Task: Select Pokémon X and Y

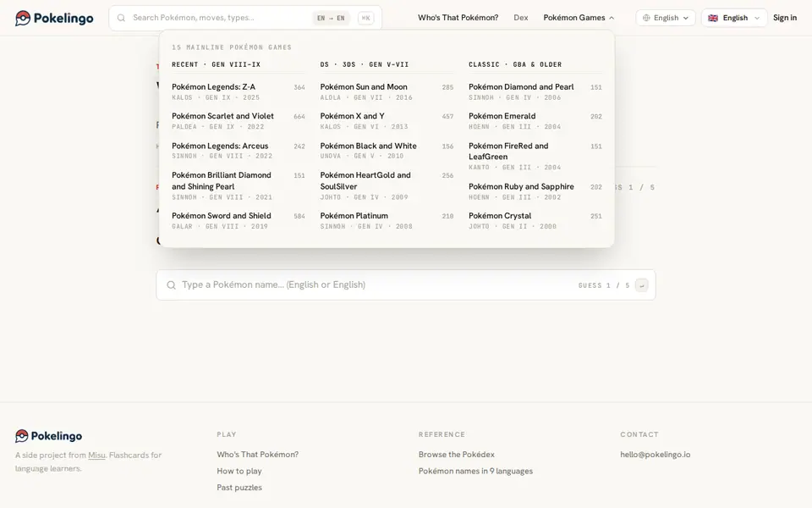Action: 387,121
